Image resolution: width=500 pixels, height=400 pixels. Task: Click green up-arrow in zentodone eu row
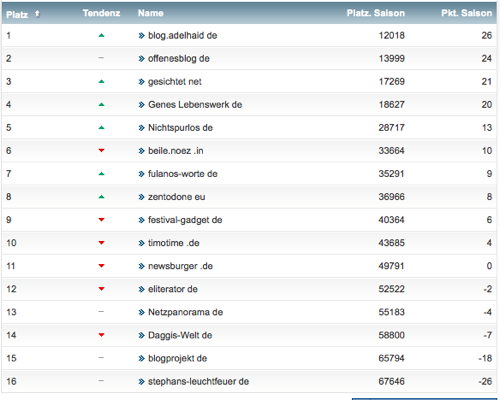point(101,197)
